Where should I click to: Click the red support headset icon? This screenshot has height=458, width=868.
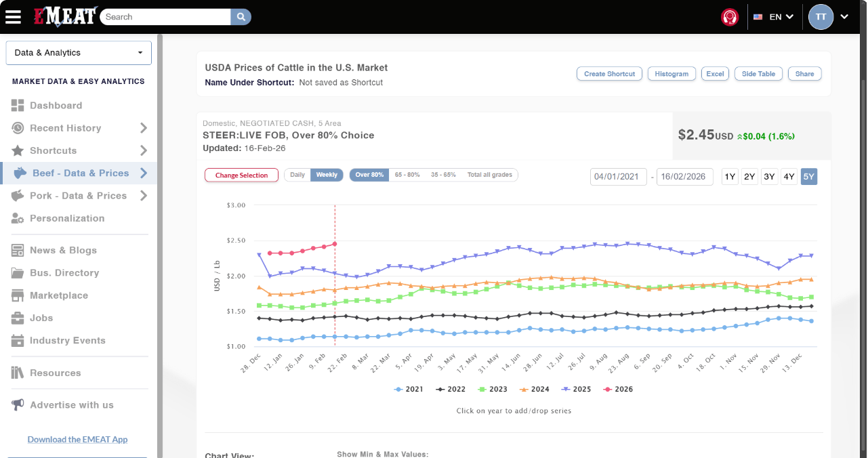(730, 17)
